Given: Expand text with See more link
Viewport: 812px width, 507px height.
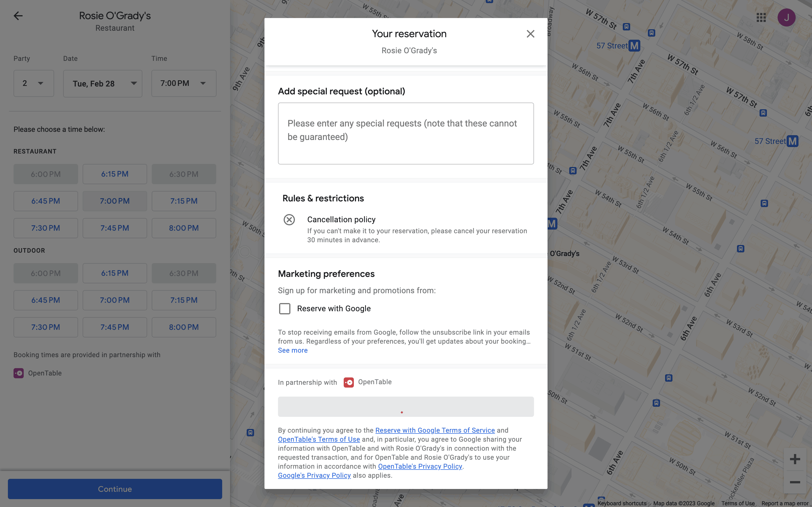Looking at the screenshot, I should (293, 350).
